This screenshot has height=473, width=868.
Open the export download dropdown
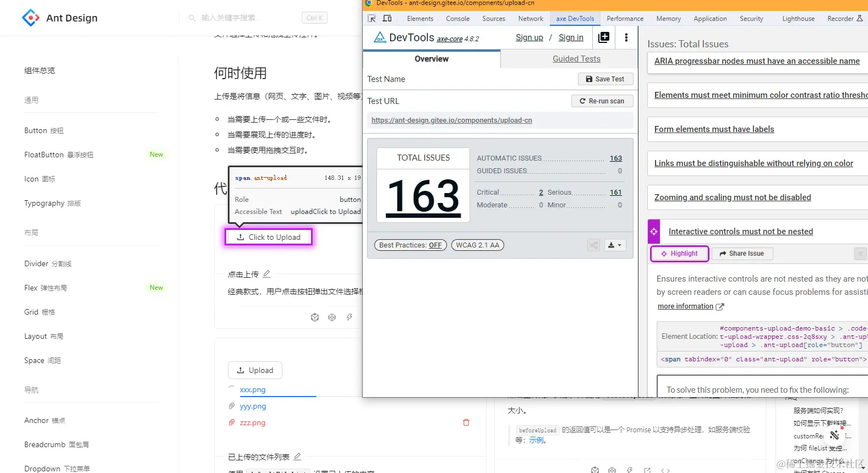pyautogui.click(x=615, y=245)
